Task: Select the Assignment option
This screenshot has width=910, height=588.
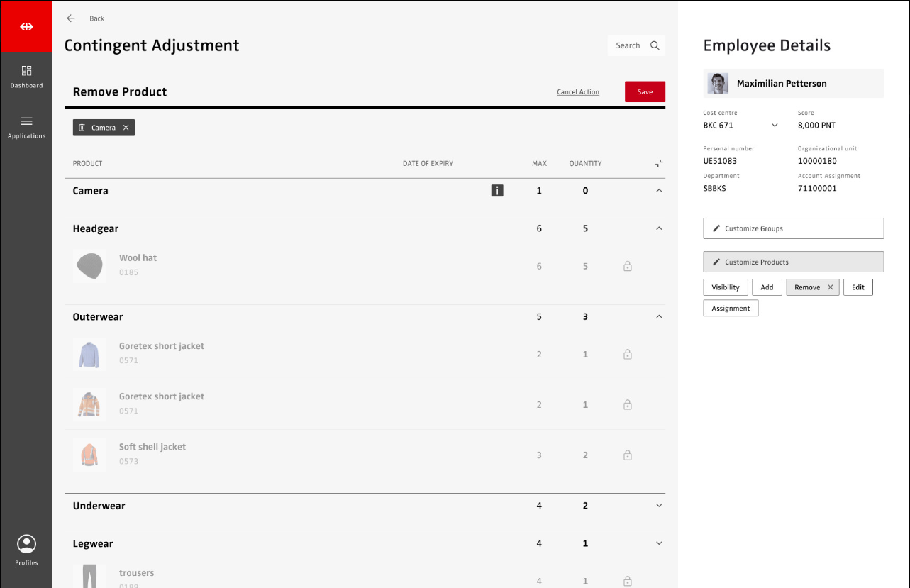Action: click(731, 309)
